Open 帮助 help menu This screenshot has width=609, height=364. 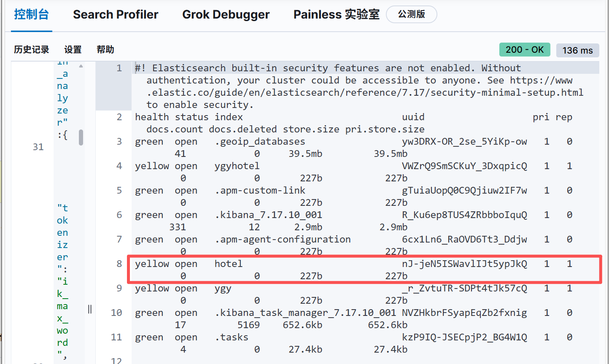(105, 49)
